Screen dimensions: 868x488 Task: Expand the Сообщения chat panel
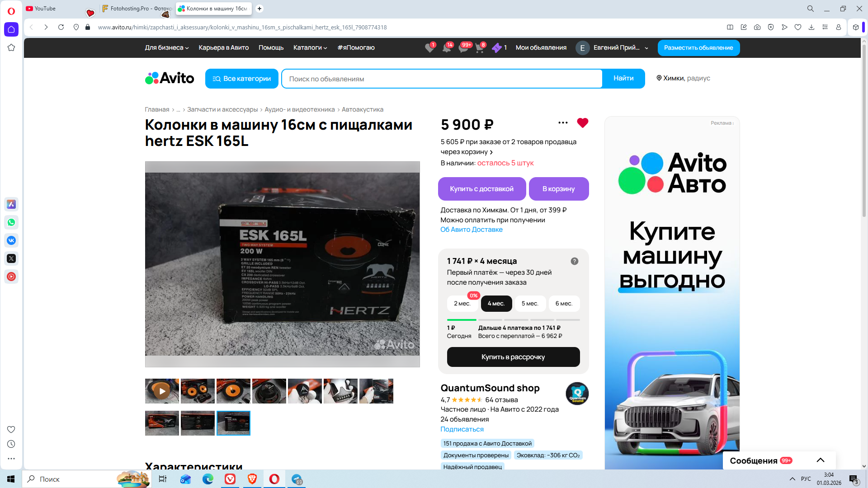[x=820, y=460]
